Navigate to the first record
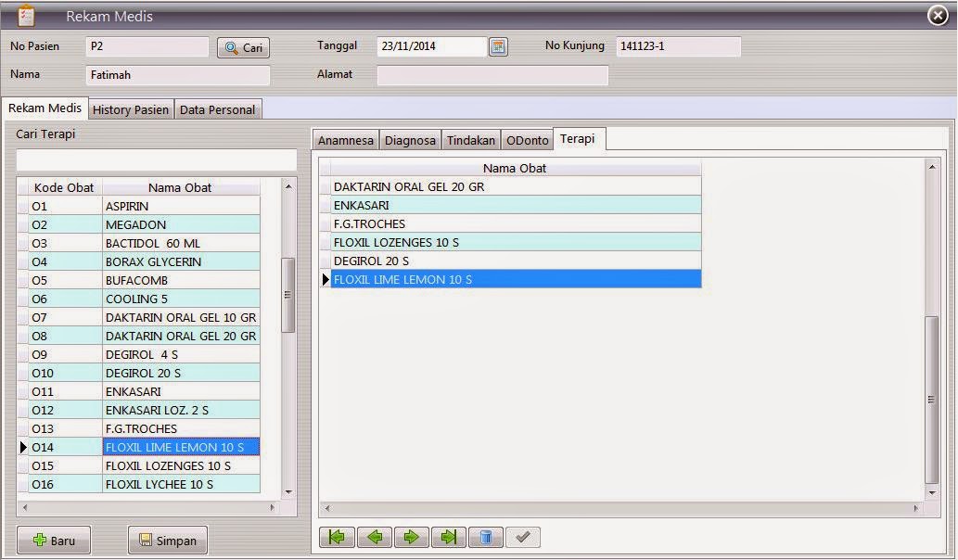958x560 pixels. pyautogui.click(x=338, y=537)
